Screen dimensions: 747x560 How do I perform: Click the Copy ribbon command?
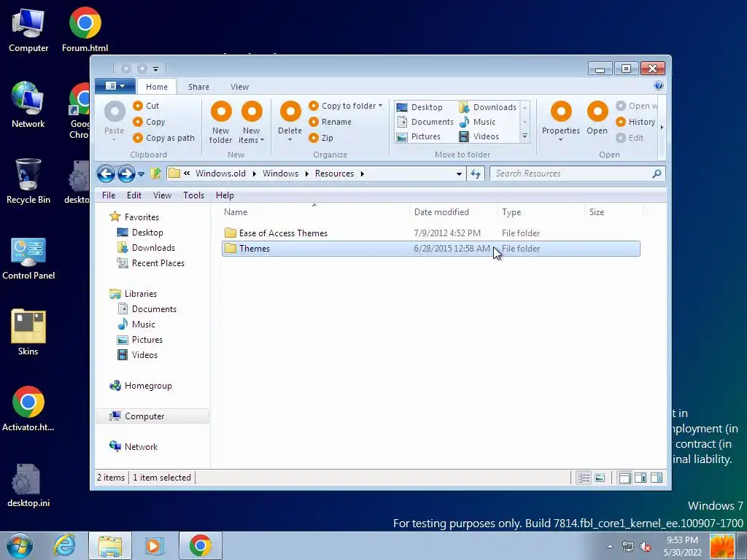click(149, 122)
